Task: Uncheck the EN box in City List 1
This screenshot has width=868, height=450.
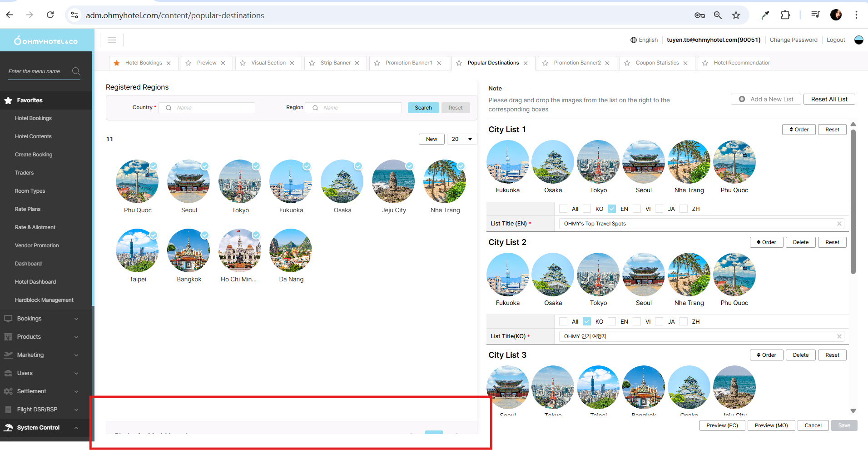Action: tap(612, 209)
